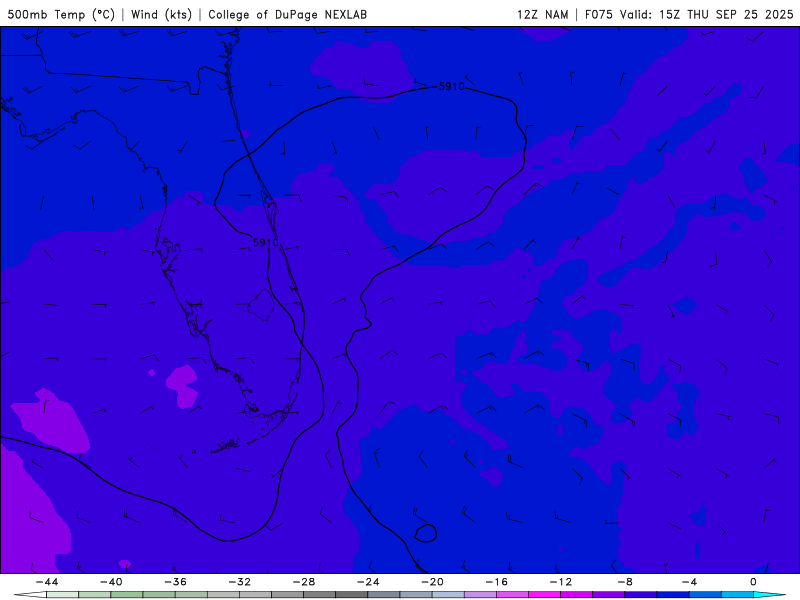This screenshot has height=600, width=800.
Task: Click the "12Z NAM" model run label
Action: point(543,14)
